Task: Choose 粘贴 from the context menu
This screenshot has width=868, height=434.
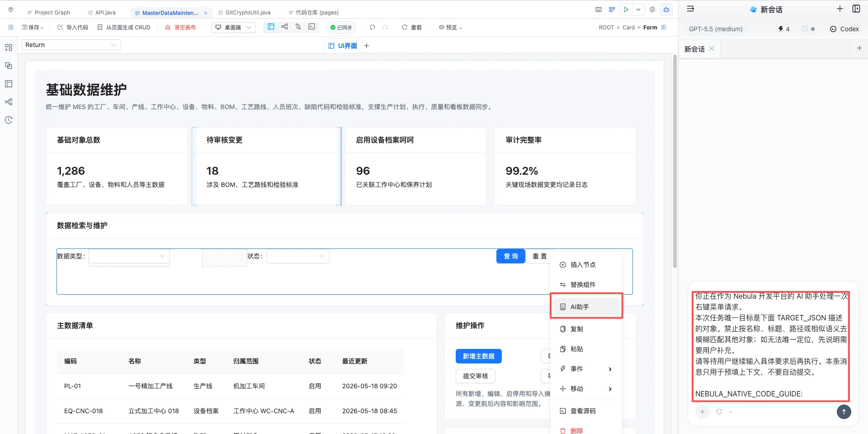Action: tap(586, 349)
